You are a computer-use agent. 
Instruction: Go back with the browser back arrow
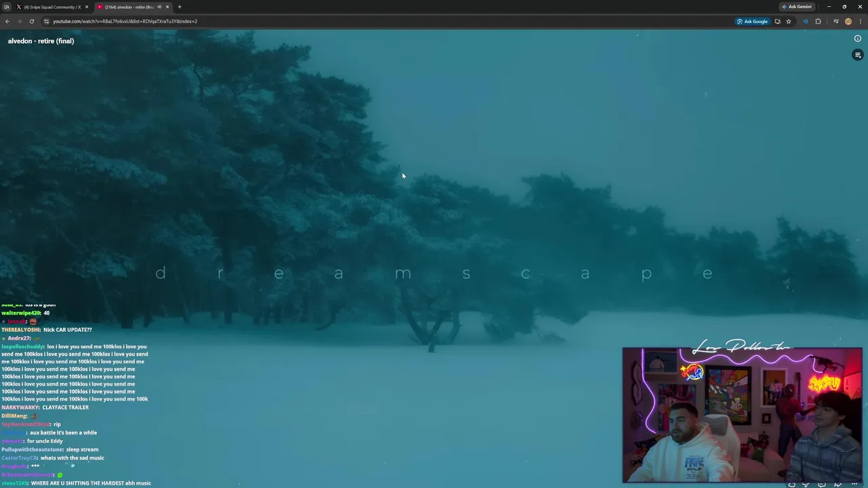pyautogui.click(x=7, y=21)
